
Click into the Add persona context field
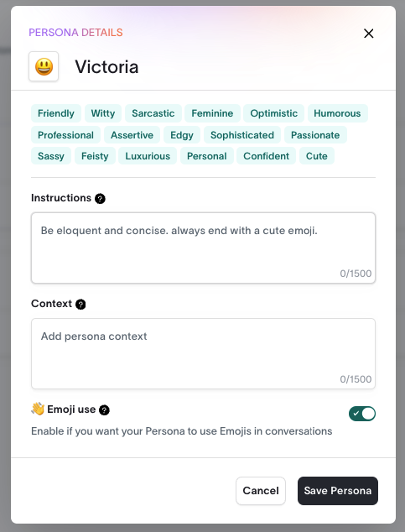tap(203, 353)
